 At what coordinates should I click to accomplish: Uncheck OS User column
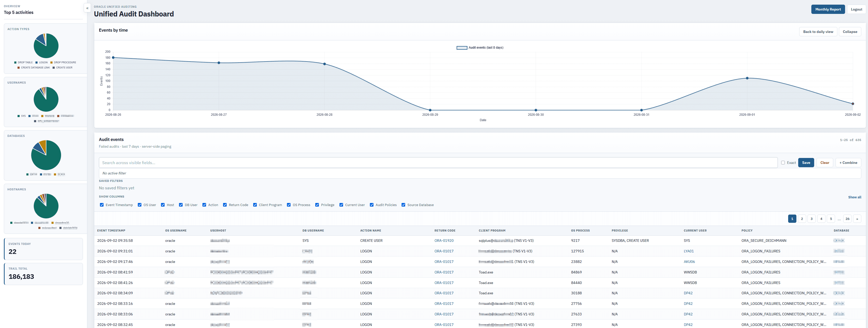[x=140, y=205]
